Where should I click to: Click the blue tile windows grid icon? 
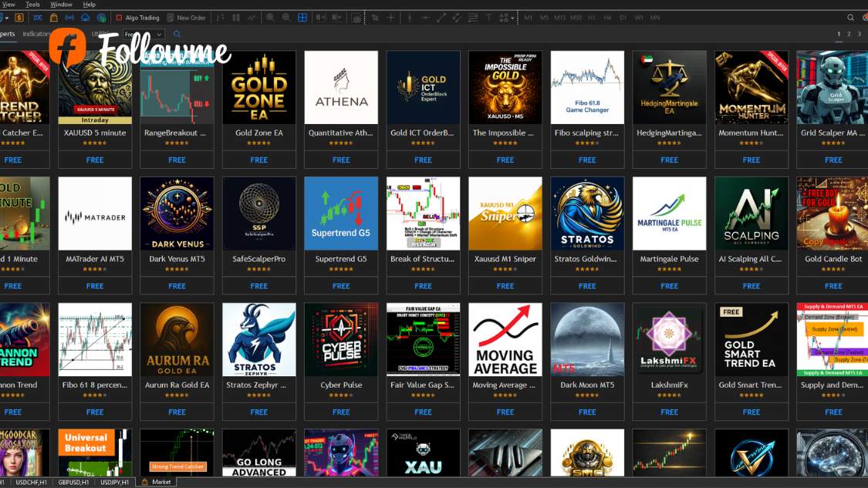tap(302, 18)
